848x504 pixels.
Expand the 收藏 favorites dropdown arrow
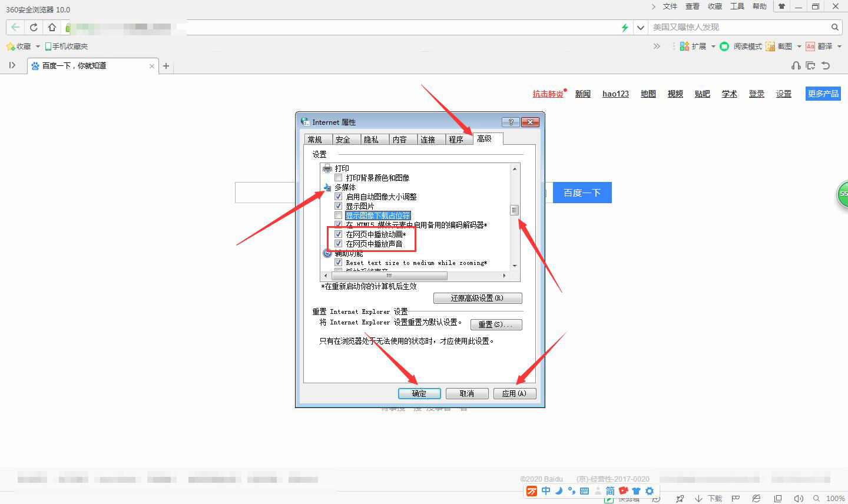point(38,47)
